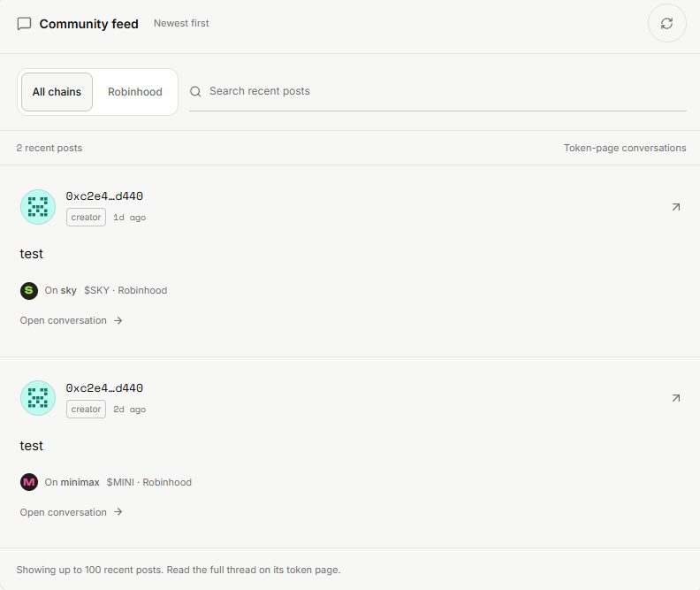The height and width of the screenshot is (590, 700).
Task: Click the Token-page conversations label
Action: (x=625, y=148)
